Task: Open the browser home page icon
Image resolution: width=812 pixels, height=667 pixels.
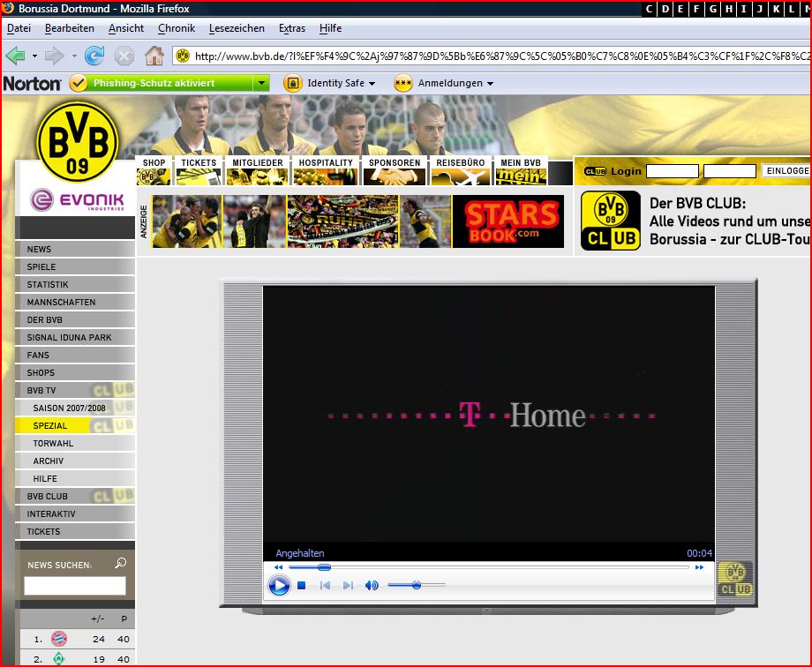Action: pos(154,56)
